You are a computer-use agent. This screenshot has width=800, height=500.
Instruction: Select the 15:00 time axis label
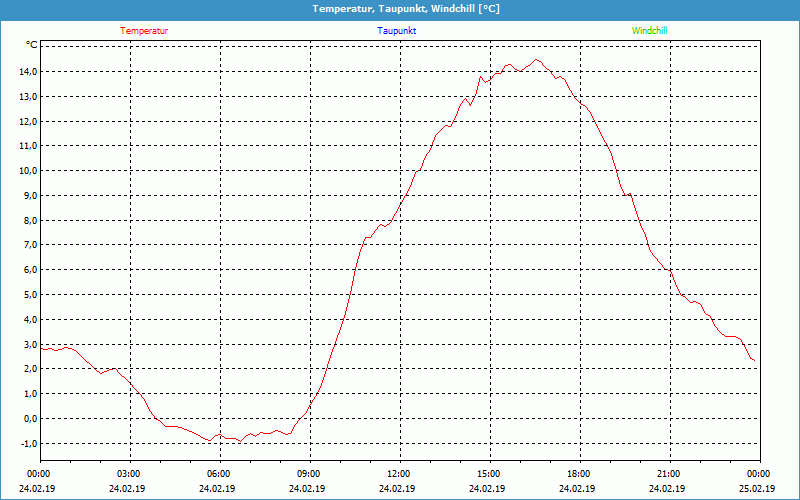coord(488,474)
